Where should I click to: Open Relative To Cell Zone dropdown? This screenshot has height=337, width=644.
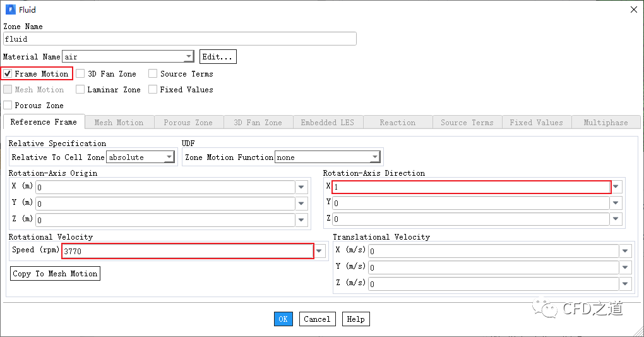(169, 157)
